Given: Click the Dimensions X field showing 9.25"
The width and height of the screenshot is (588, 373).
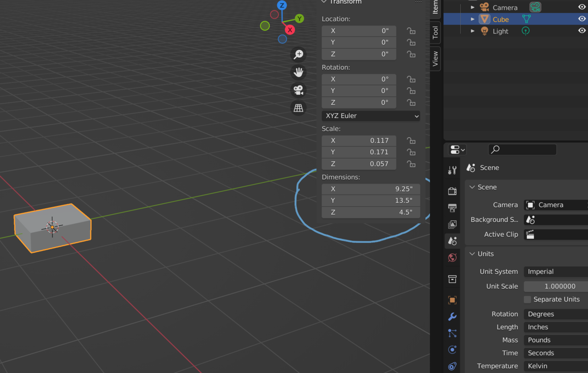Looking at the screenshot, I should point(371,189).
